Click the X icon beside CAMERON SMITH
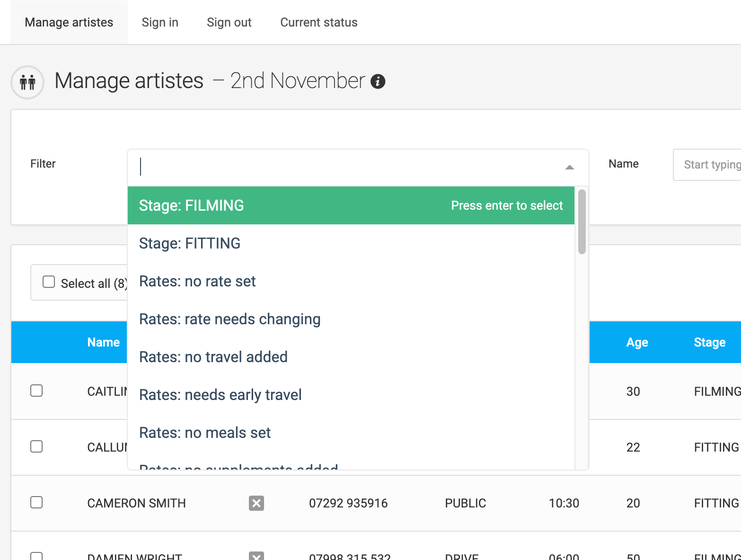The height and width of the screenshot is (560, 741). tap(256, 503)
